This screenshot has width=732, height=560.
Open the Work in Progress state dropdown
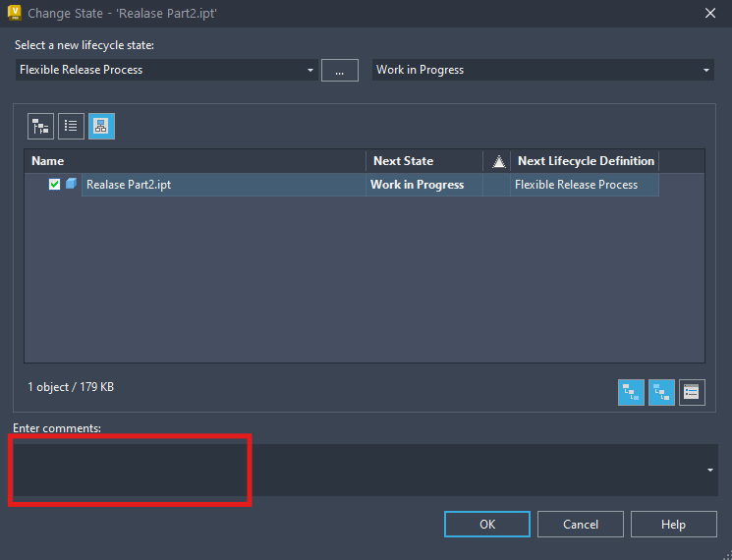(543, 70)
